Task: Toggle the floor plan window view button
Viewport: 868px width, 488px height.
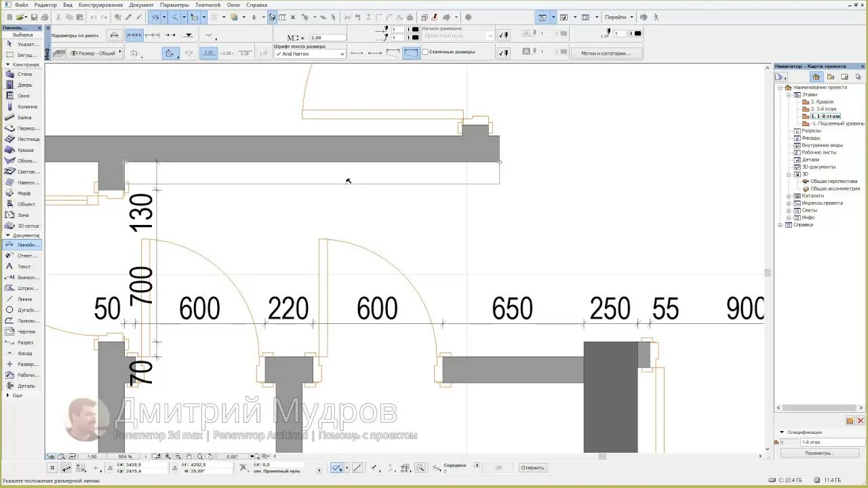Action: [x=542, y=17]
